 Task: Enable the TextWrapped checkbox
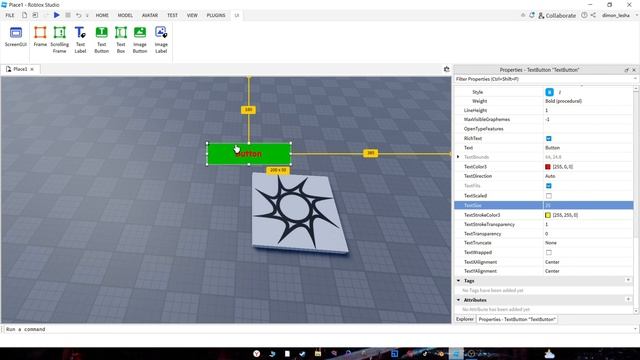[549, 252]
